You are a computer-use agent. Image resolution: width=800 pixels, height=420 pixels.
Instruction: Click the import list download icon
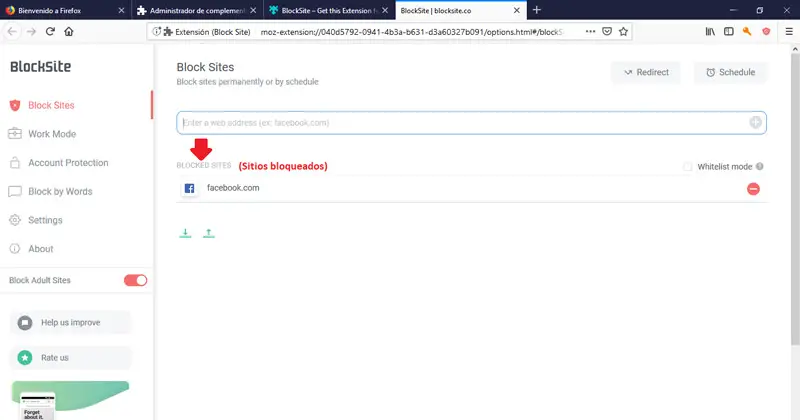(185, 233)
